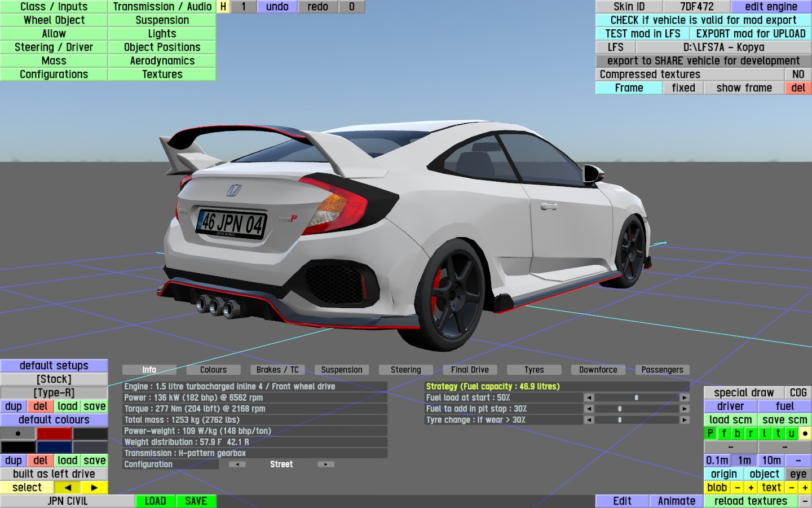Open the Class / Inputs section
Image resolution: width=812 pixels, height=508 pixels.
(54, 7)
